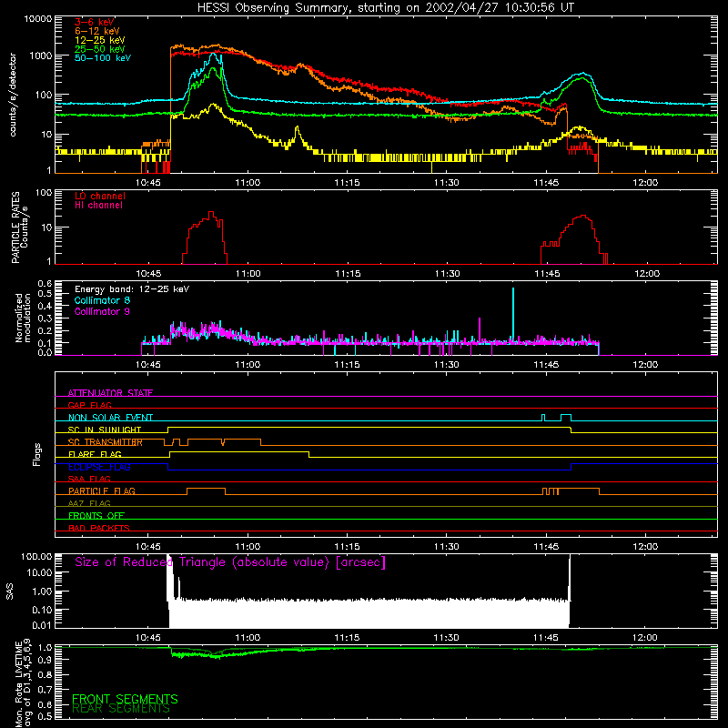Select the cyan 50-100 keV legend label
Screen dimensions: 728x728
click(x=103, y=58)
